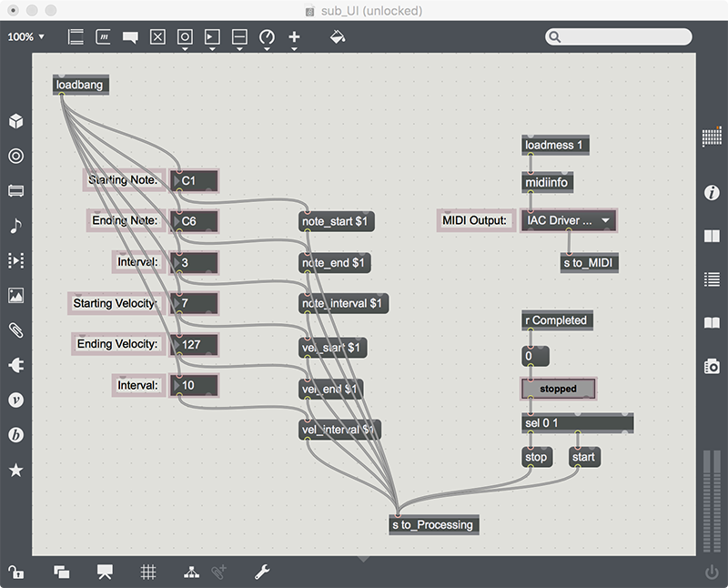Open a new view with the bottom toolbar windows icon
The image size is (728, 588).
point(61,572)
